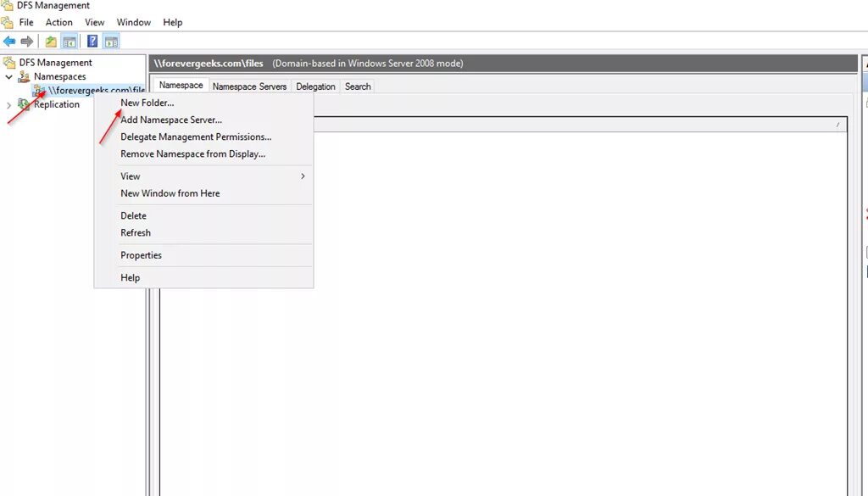Open the Window menu

click(x=133, y=23)
